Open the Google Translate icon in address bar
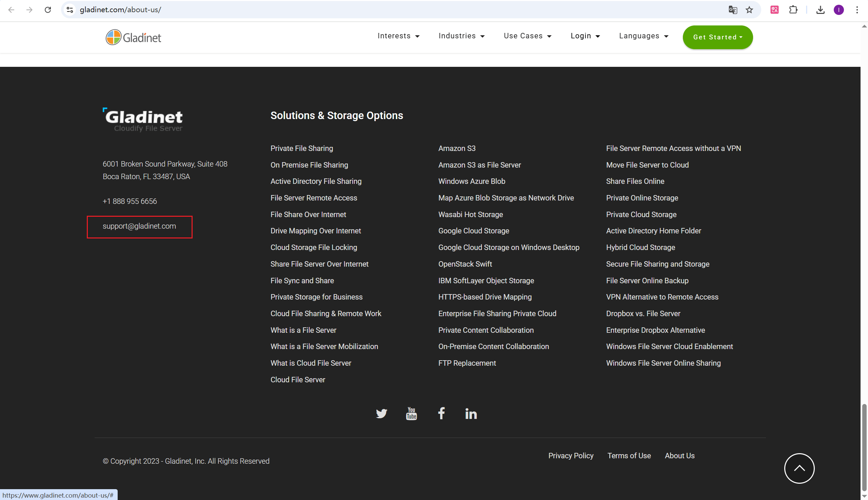The height and width of the screenshot is (500, 868). 733,9
